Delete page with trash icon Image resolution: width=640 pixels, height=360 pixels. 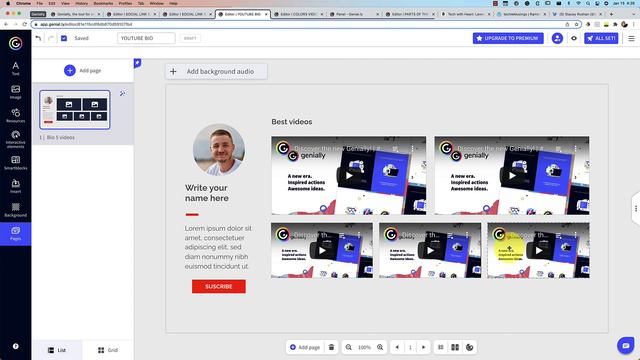pos(331,347)
